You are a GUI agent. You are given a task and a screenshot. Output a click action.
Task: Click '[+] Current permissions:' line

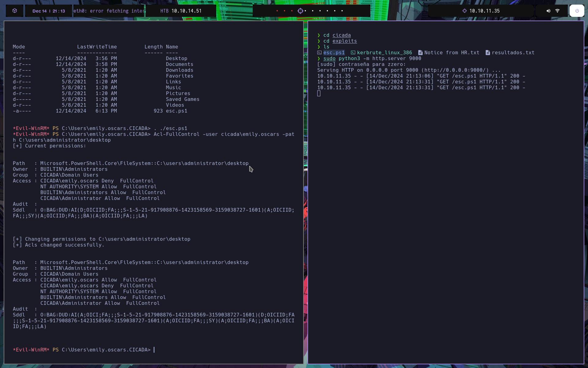(x=50, y=146)
